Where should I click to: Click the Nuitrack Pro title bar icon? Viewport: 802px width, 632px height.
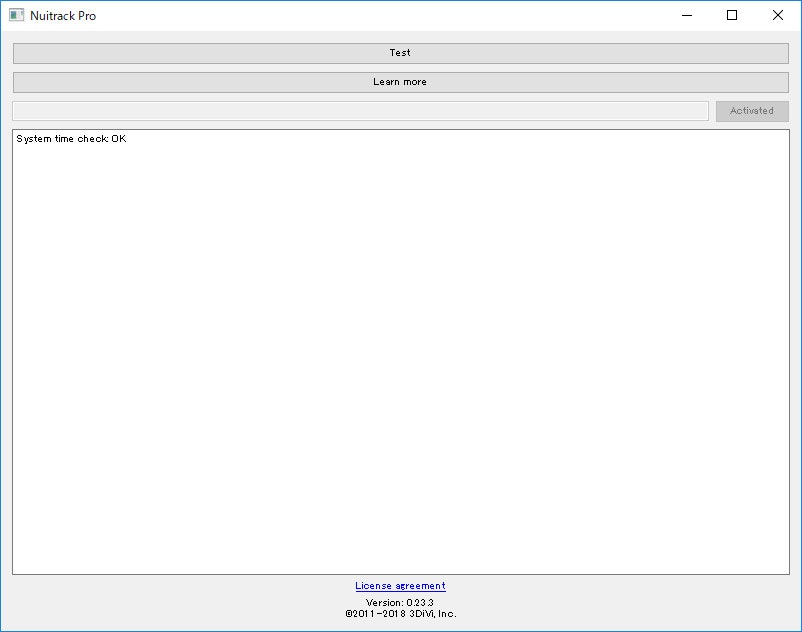click(x=16, y=15)
